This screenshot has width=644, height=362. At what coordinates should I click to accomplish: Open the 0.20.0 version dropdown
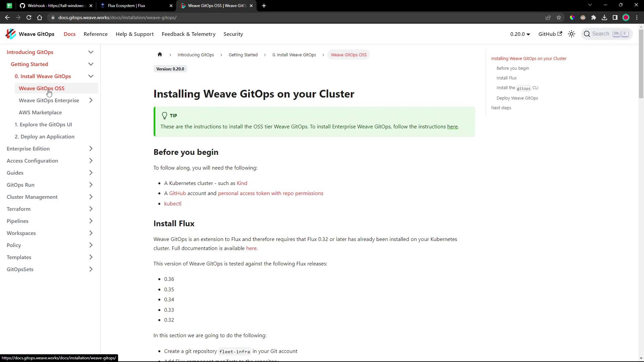520,34
